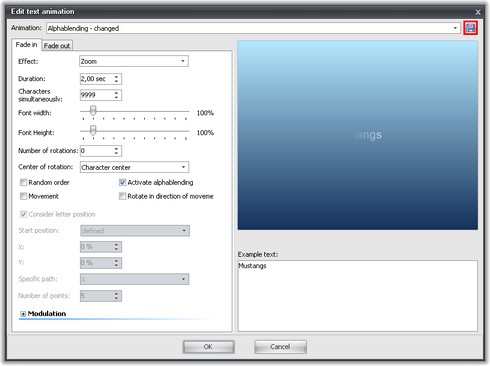490x366 pixels.
Task: Click the Example text box containing Mustangs
Action: tap(358, 296)
